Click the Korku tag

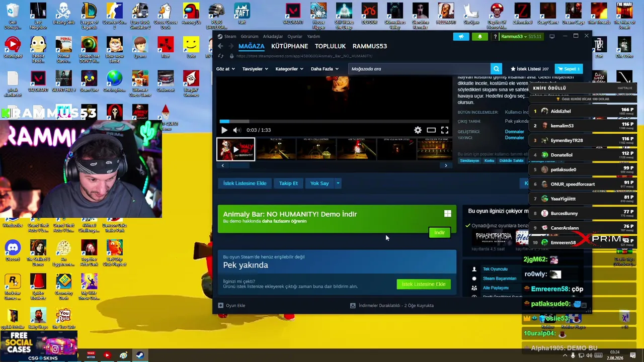489,161
